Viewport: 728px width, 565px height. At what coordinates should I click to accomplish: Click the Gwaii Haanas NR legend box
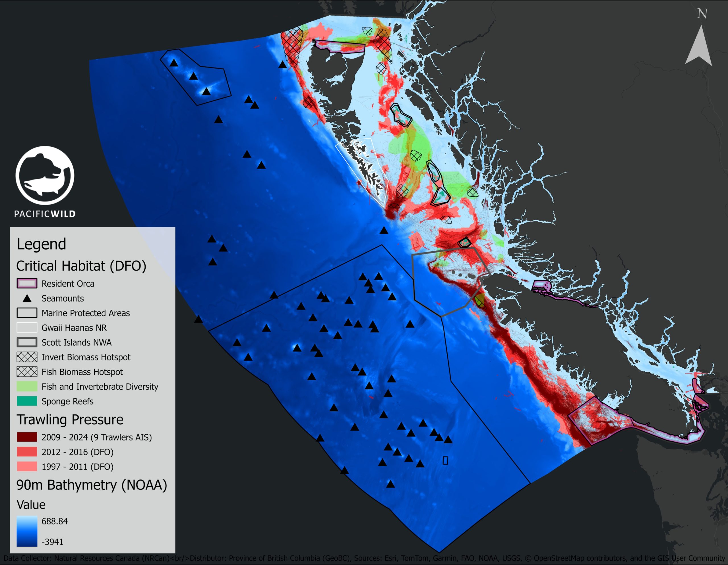tap(27, 328)
